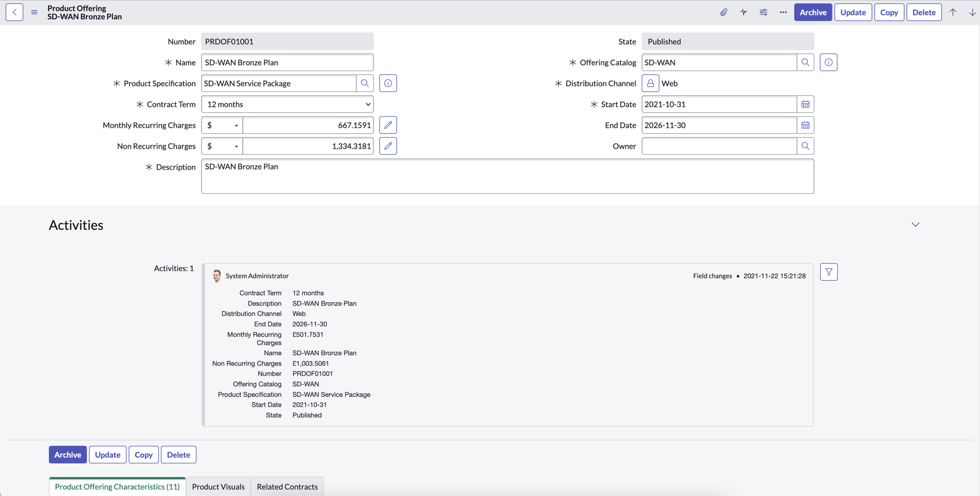This screenshot has height=496, width=980.
Task: Open the Start Date calendar picker
Action: 805,104
